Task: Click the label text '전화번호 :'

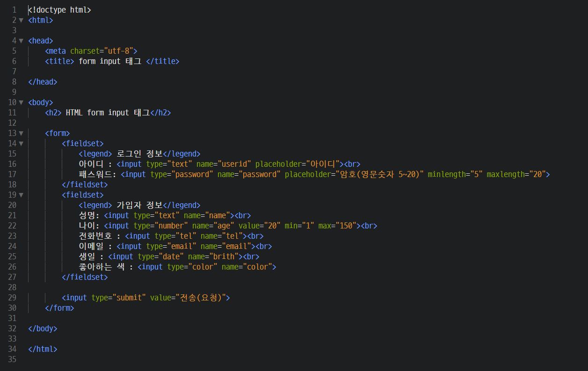Action: point(100,236)
